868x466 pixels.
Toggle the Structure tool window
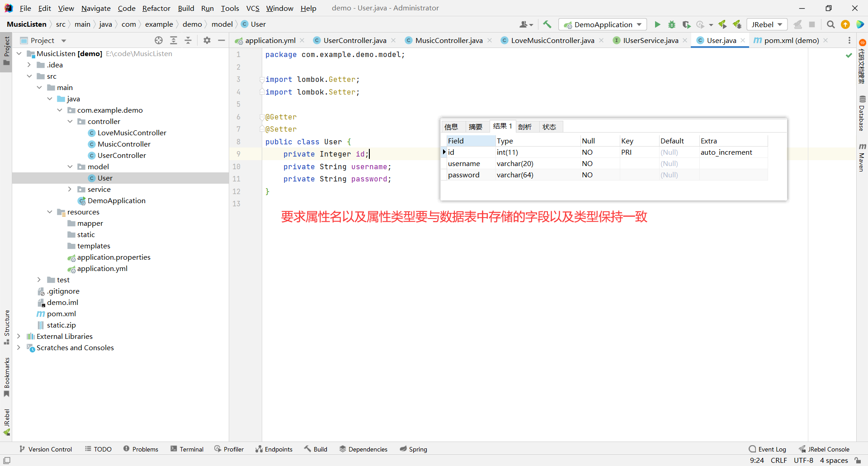click(x=6, y=327)
